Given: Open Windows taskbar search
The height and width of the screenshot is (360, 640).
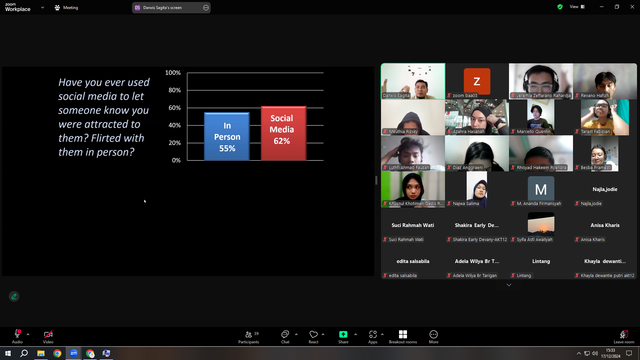Looking at the screenshot, I should tap(24, 353).
